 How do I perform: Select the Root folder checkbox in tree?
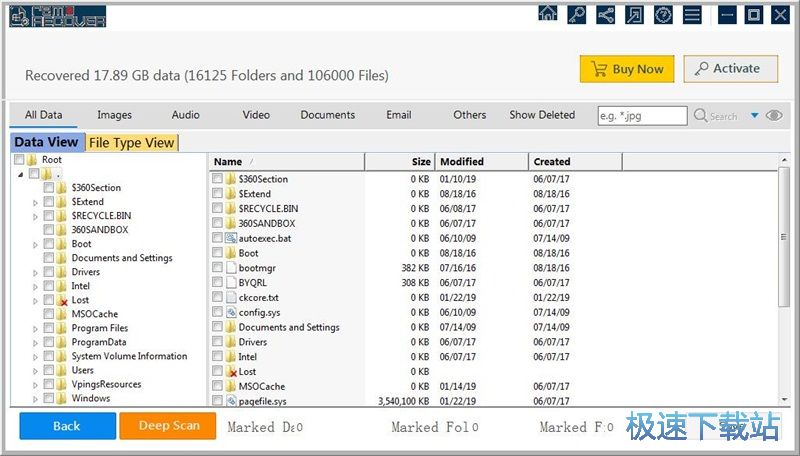click(20, 160)
